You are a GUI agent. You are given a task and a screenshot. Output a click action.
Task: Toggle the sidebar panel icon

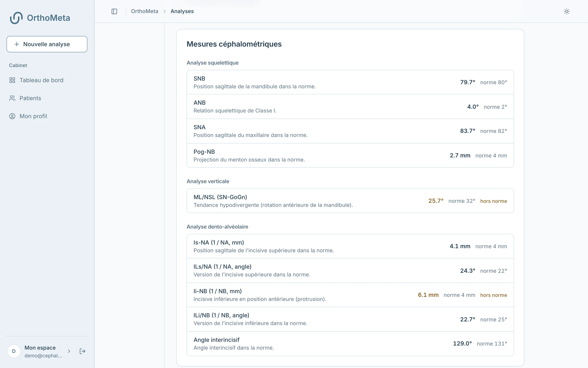point(114,11)
